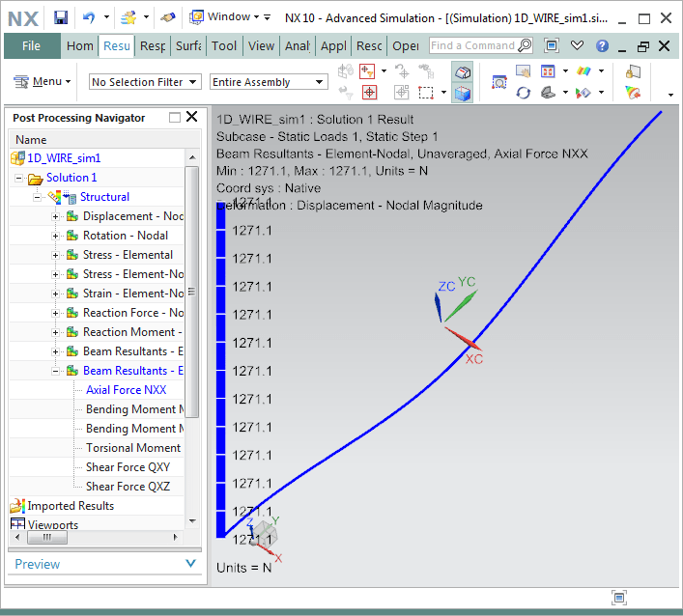Click the Fit view red arrows icon
This screenshot has width=683, height=616.
pos(547,70)
